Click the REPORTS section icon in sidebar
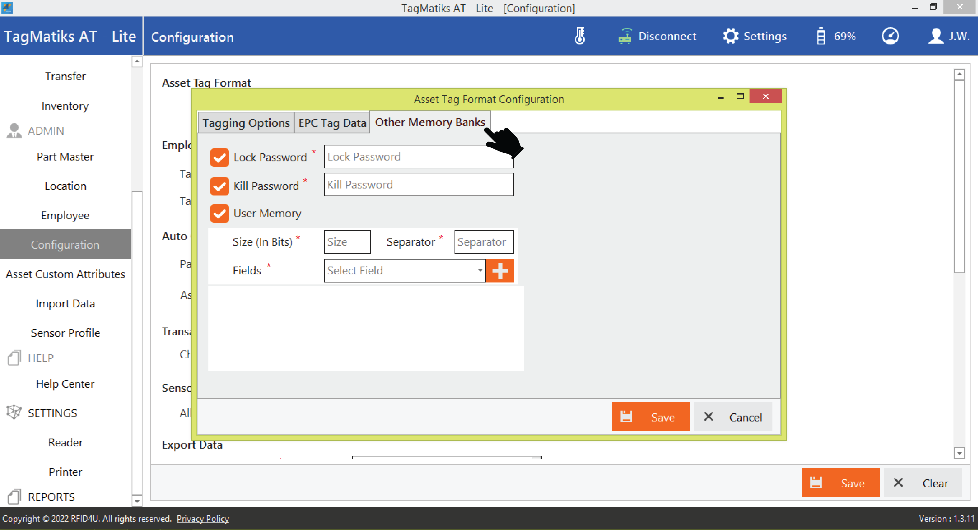The width and height of the screenshot is (980, 530). (14, 496)
